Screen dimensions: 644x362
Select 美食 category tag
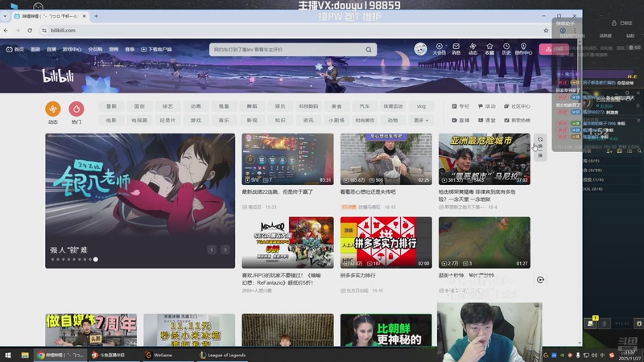pyautogui.click(x=336, y=106)
